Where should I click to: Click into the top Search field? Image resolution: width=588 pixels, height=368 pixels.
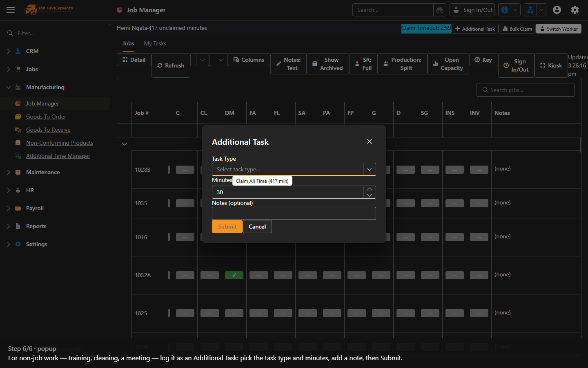point(393,10)
